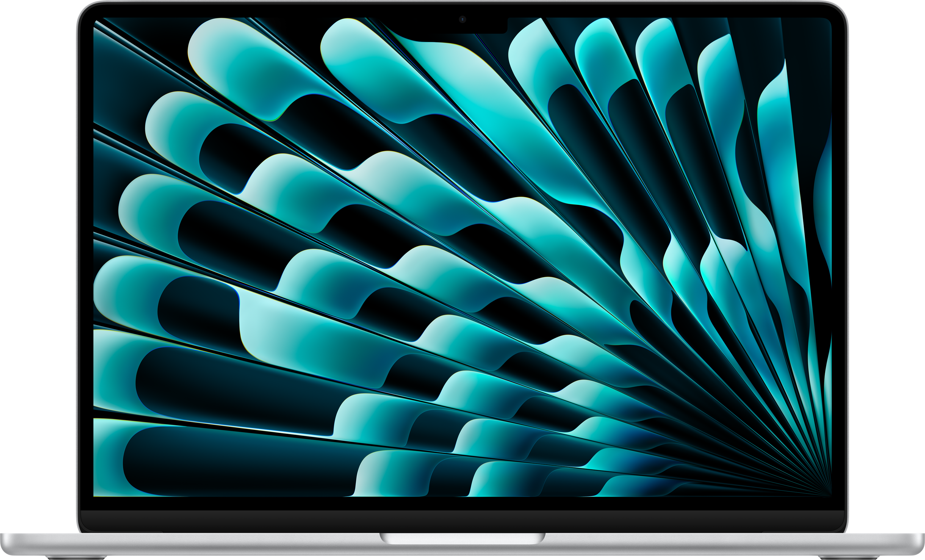The image size is (925, 560).
Task: Click the desktop wallpaper center
Action: pyautogui.click(x=462, y=257)
